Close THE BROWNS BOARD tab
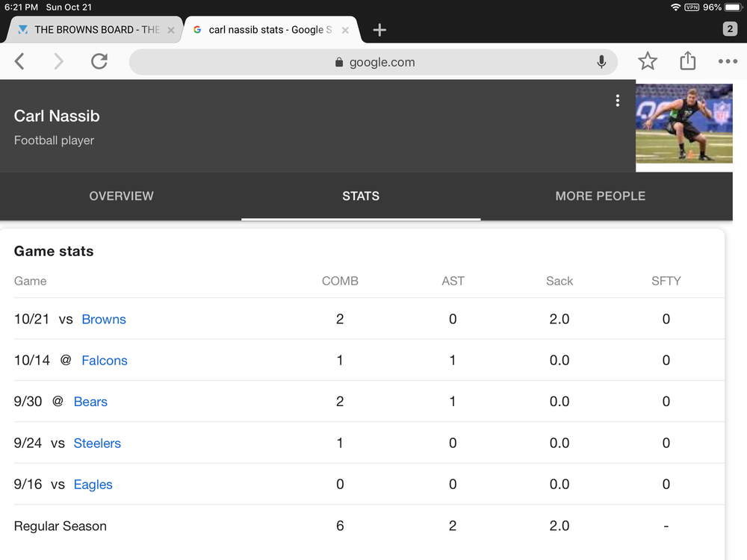The width and height of the screenshot is (747, 560). [x=171, y=30]
